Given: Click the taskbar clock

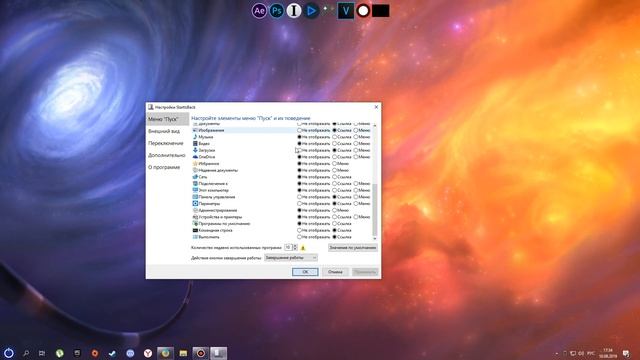Looking at the screenshot, I should 608,353.
